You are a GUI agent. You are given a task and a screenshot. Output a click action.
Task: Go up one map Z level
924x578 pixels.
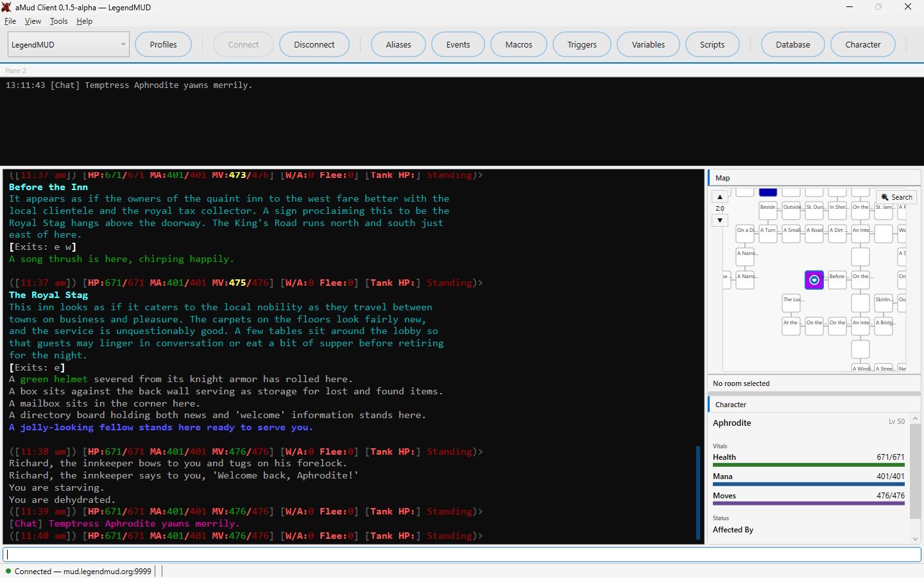pyautogui.click(x=720, y=197)
